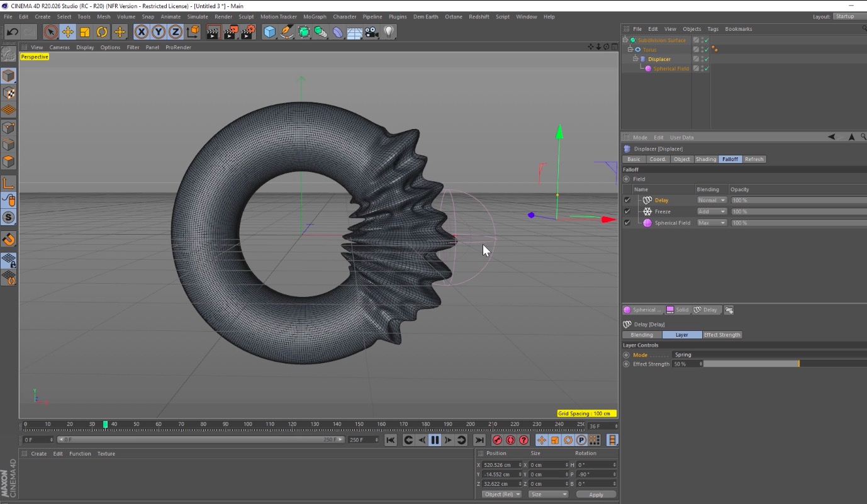Image resolution: width=867 pixels, height=504 pixels.
Task: Click the Apply button
Action: coord(596,495)
